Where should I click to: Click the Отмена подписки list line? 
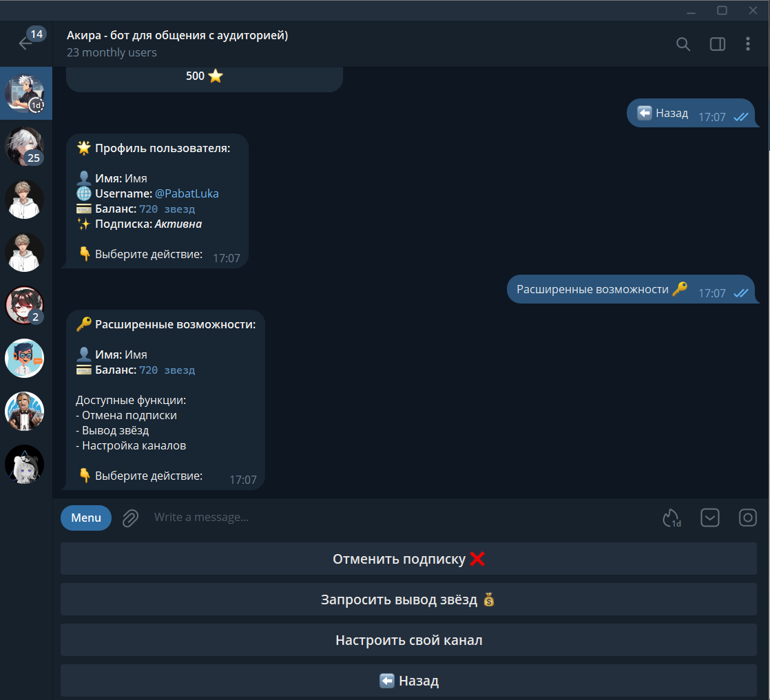(x=126, y=415)
